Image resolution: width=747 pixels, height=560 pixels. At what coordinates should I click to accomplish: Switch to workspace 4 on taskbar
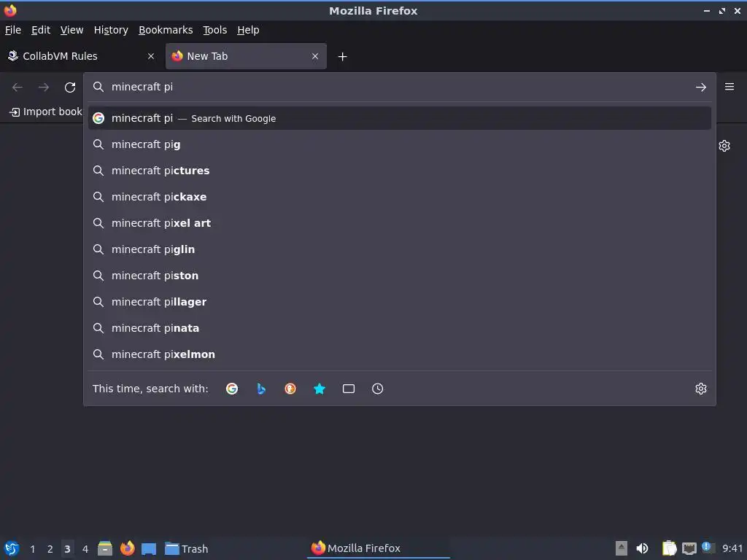tap(85, 549)
